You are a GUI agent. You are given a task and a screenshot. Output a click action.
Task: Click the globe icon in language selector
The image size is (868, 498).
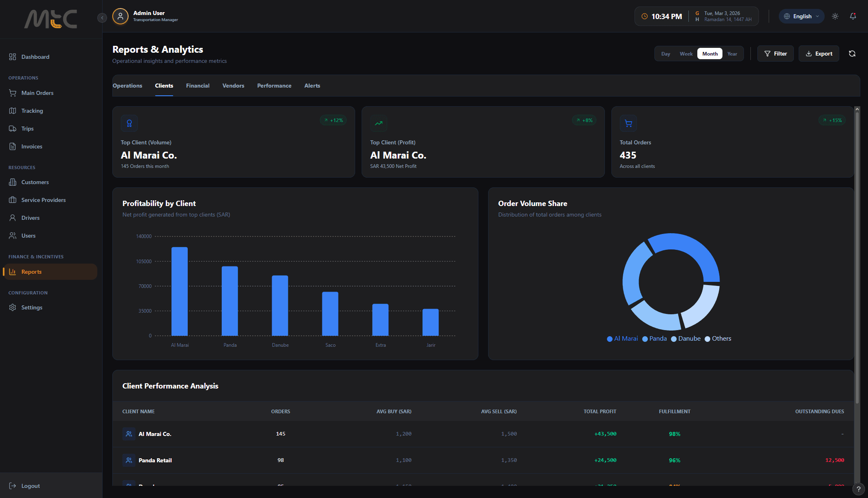(787, 16)
